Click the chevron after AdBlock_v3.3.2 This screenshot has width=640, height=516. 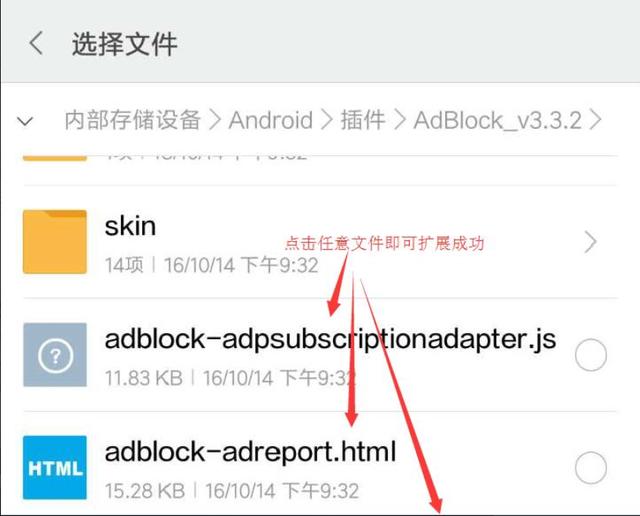596,120
